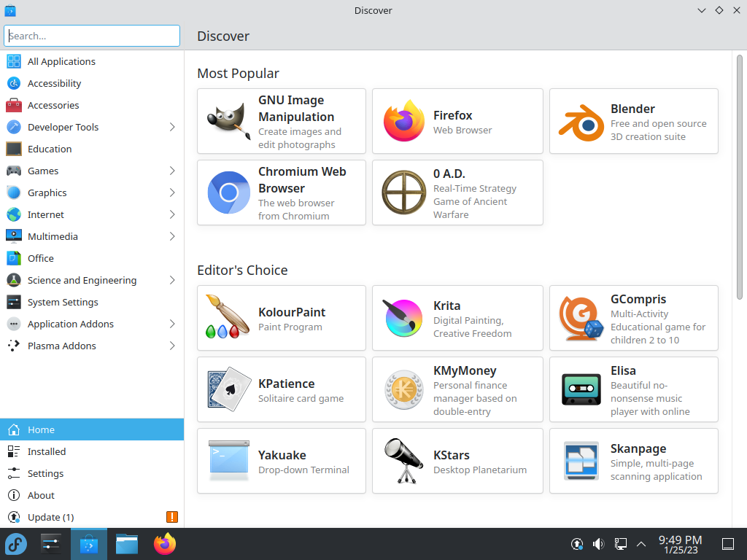Screen dimensions: 747x560
Task: Go to the Home page
Action: (92, 429)
